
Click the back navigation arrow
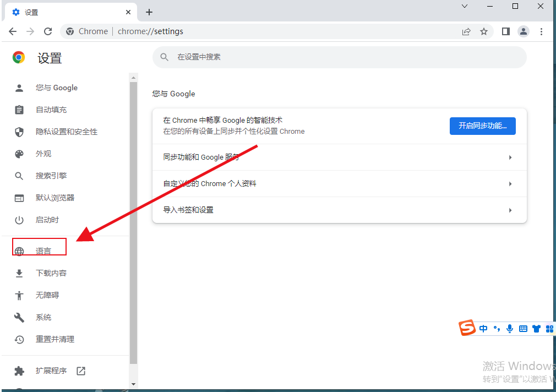point(13,31)
